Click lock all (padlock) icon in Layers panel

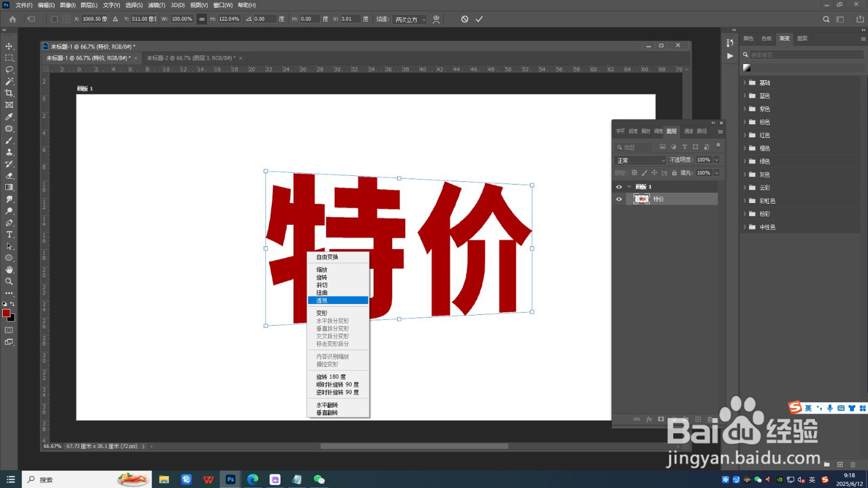[x=674, y=173]
